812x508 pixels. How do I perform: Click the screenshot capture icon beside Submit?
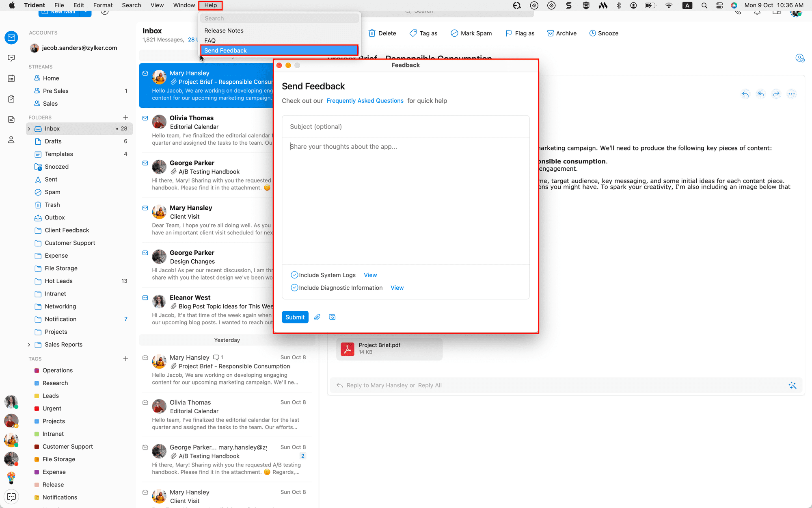332,317
